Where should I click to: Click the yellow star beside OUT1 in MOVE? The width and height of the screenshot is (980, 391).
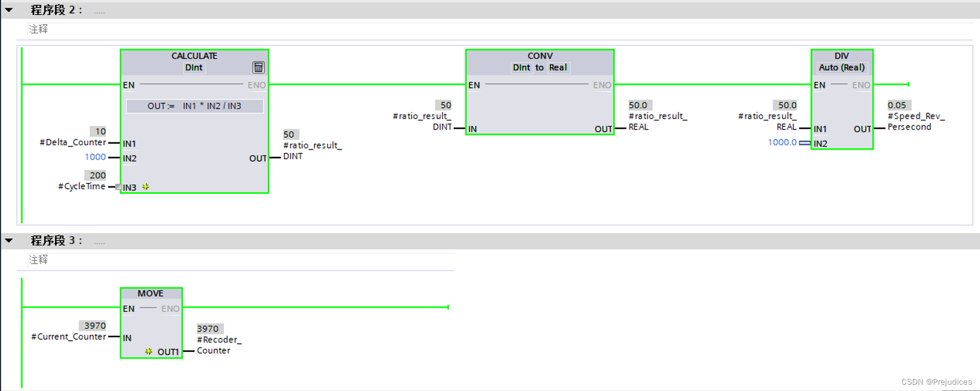click(149, 351)
